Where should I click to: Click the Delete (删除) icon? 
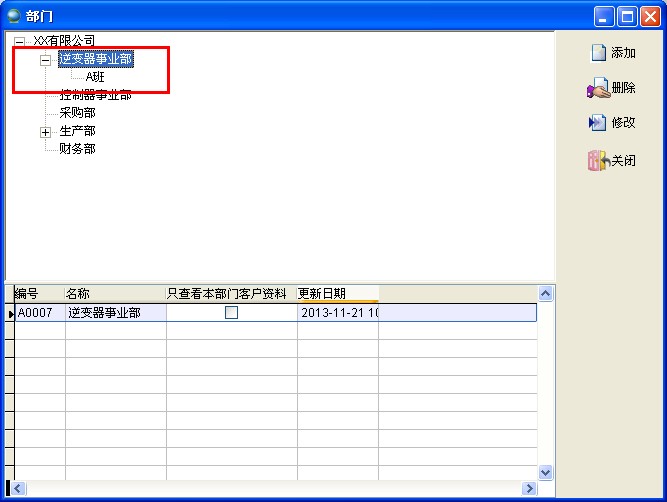(598, 88)
